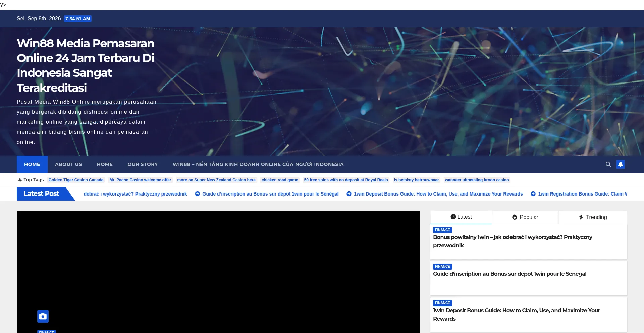This screenshot has width=644, height=333.
Task: Open ticker post Guide d'inscription au Bonus
Action: [x=270, y=194]
